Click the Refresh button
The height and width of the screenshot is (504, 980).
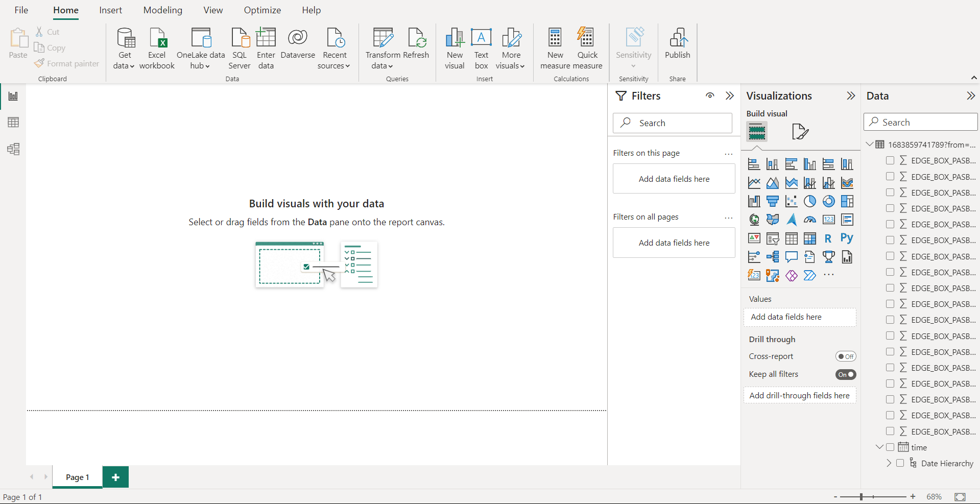point(416,43)
